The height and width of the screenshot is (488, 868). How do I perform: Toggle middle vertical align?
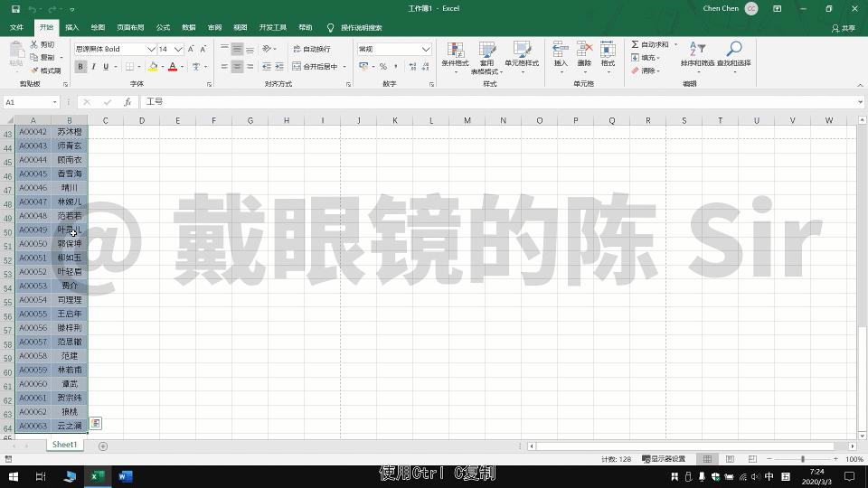(237, 49)
